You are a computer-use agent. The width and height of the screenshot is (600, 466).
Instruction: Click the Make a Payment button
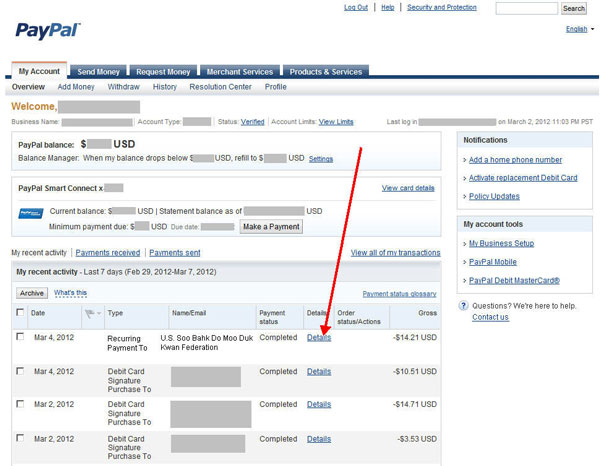pos(271,226)
